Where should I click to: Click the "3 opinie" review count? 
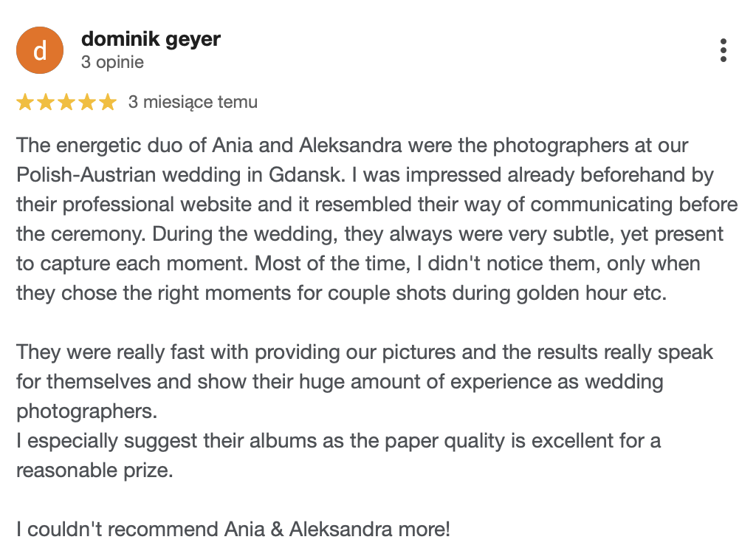coord(112,62)
